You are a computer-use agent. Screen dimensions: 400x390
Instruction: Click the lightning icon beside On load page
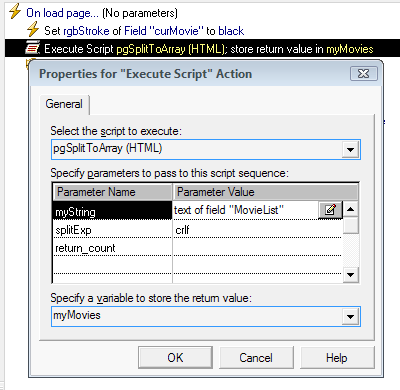pyautogui.click(x=15, y=12)
